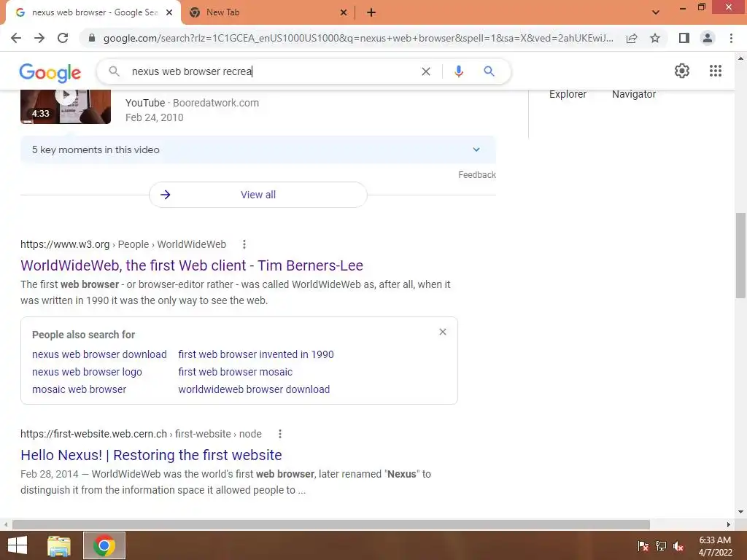The image size is (747, 560).
Task: Search for first web browser invented in 1990
Action: point(256,354)
